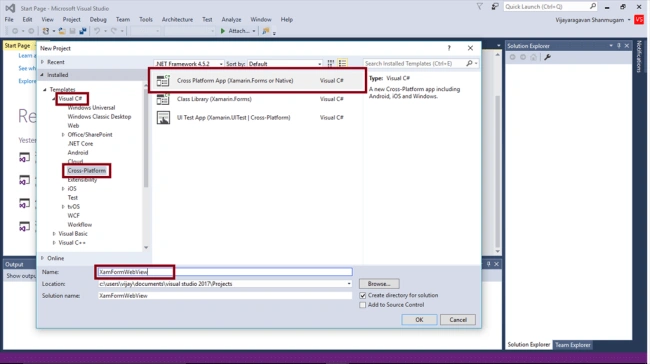Open the .NET Framework version dropdown
The width and height of the screenshot is (650, 364).
tap(189, 64)
